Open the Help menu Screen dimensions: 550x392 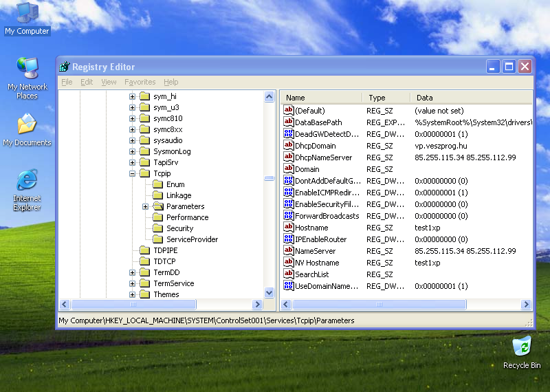(170, 82)
